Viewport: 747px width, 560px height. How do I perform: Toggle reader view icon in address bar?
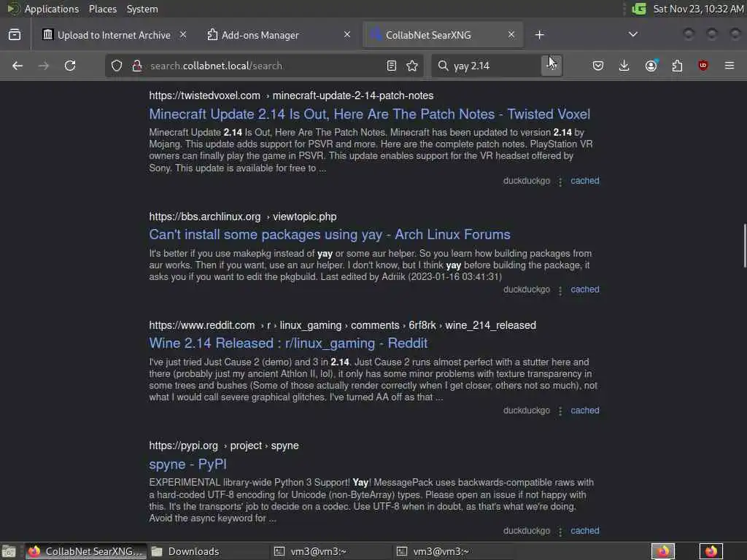click(392, 66)
